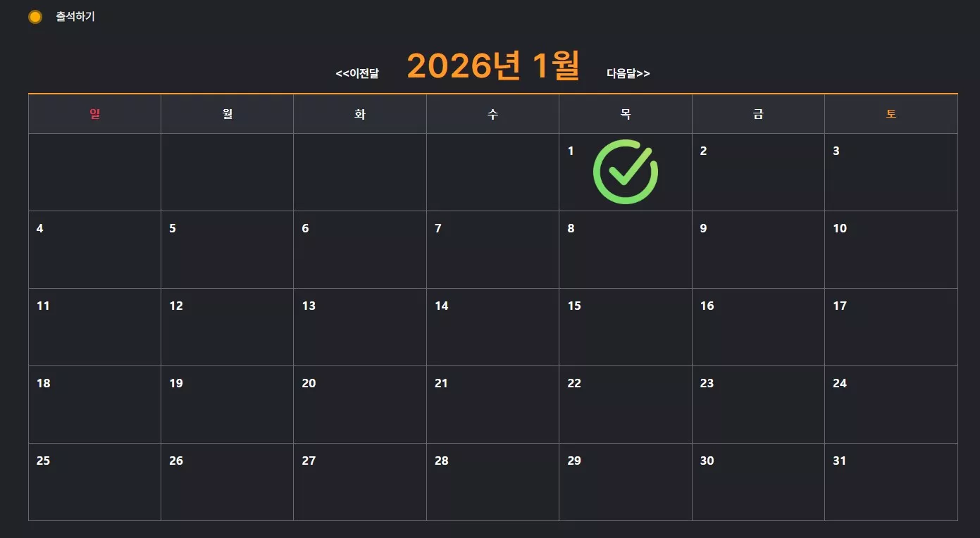The width and height of the screenshot is (980, 538).
Task: Click the 출석하기 attendance link
Action: click(x=75, y=17)
